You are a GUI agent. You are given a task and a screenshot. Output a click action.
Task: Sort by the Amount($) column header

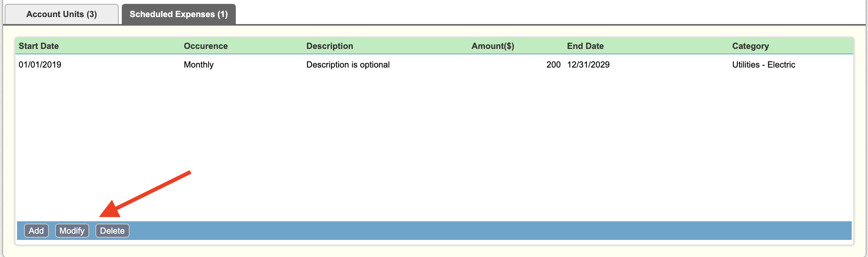click(x=493, y=46)
